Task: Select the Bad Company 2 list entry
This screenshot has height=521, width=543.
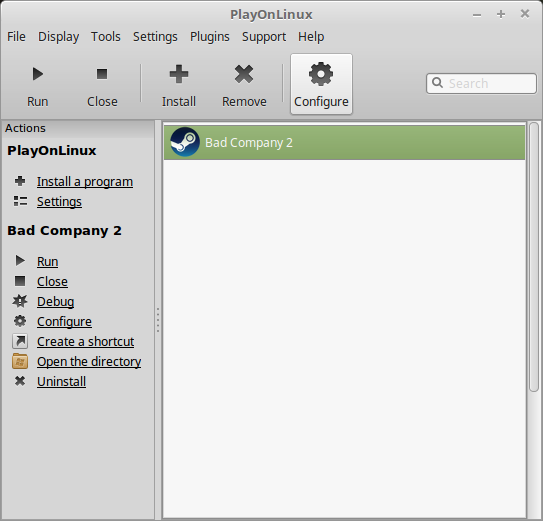Action: [x=344, y=142]
